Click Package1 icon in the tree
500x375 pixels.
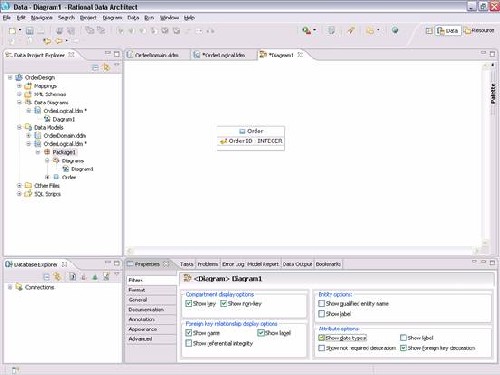coord(47,152)
